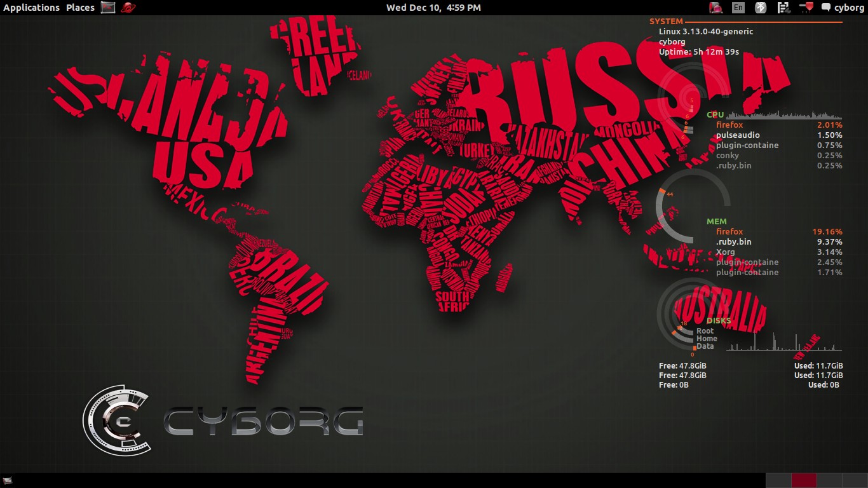Image resolution: width=868 pixels, height=488 pixels.
Task: Click the Data disk label
Action: tap(705, 346)
